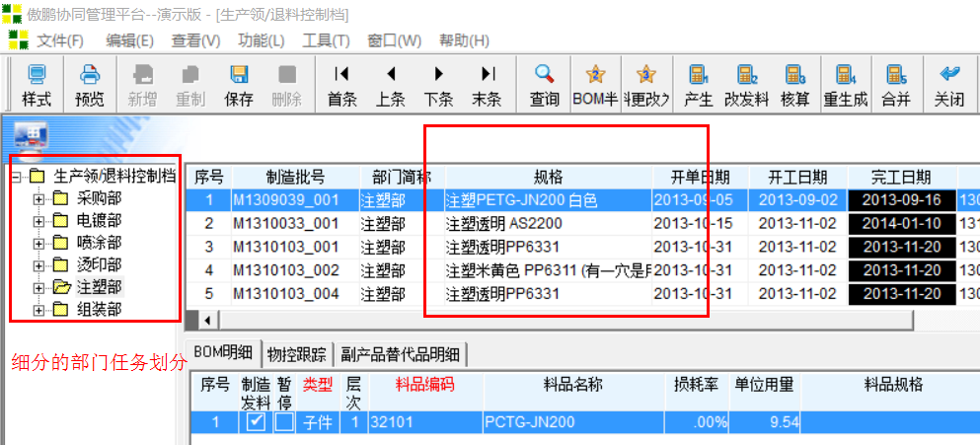This screenshot has width=980, height=445.
Task: Open the 功能(L) menu
Action: point(261,40)
